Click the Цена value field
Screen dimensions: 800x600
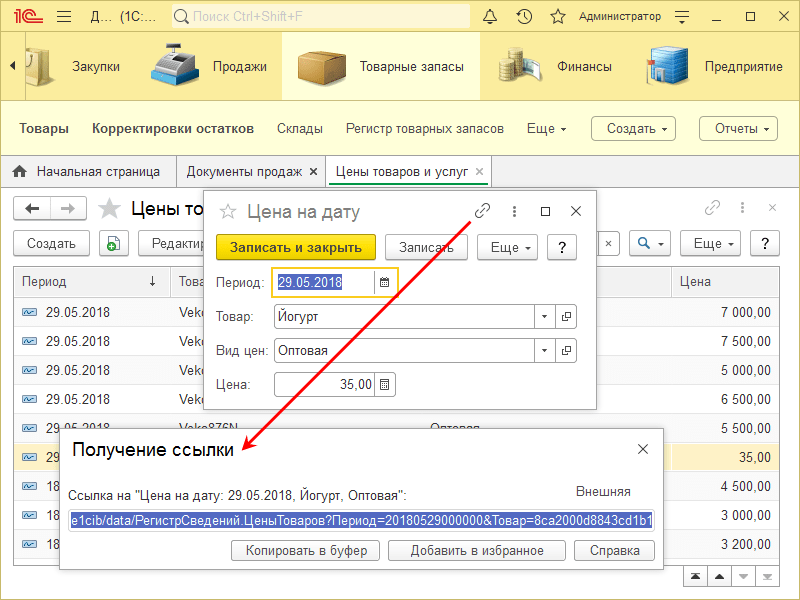(324, 384)
